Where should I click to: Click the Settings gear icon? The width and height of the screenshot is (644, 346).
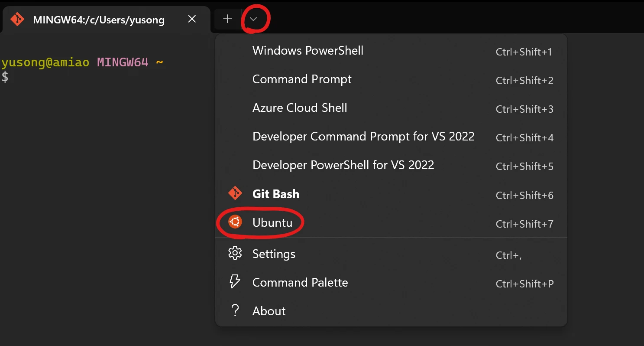[235, 253]
